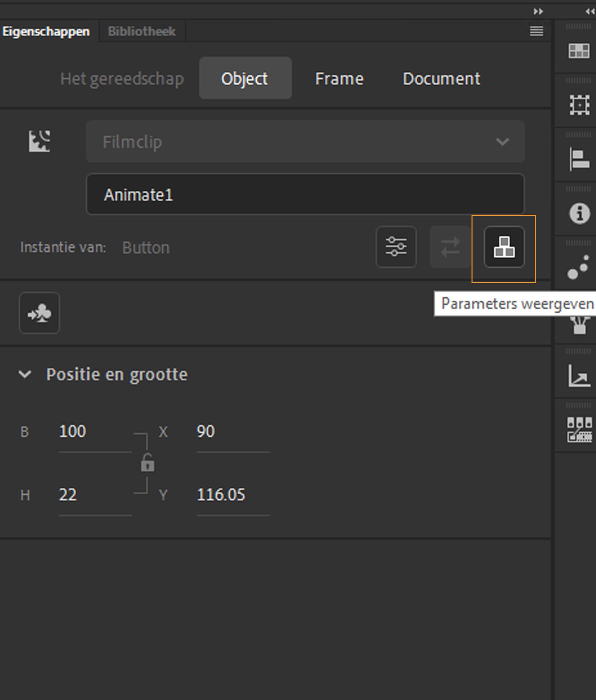Image resolution: width=596 pixels, height=700 pixels.
Task: Collapse the 'Positie en grootte' section
Action: [x=24, y=375]
